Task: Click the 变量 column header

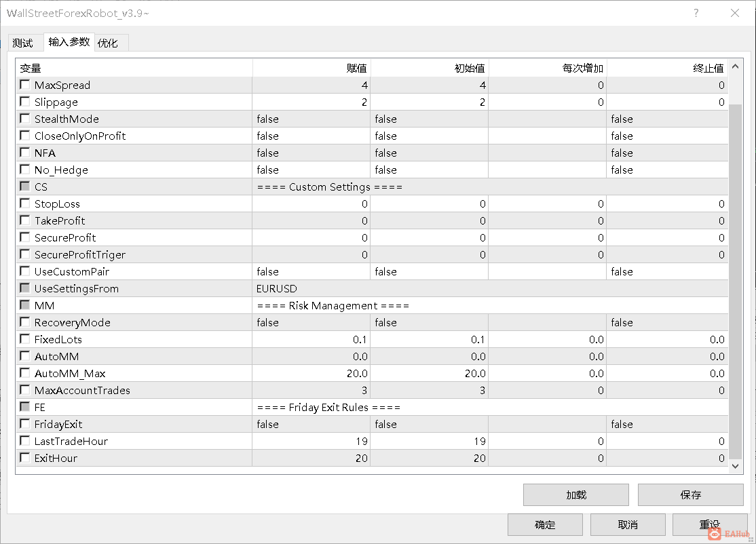Action: pos(134,68)
